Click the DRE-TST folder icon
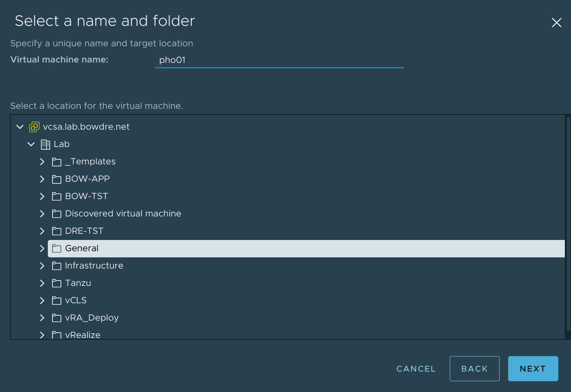Viewport: 571px width, 392px height. (57, 231)
